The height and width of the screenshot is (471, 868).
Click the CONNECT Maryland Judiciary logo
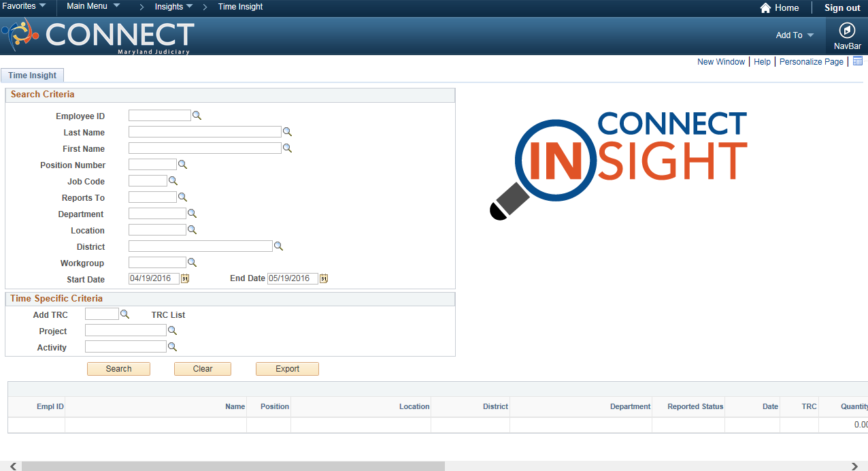tap(98, 36)
